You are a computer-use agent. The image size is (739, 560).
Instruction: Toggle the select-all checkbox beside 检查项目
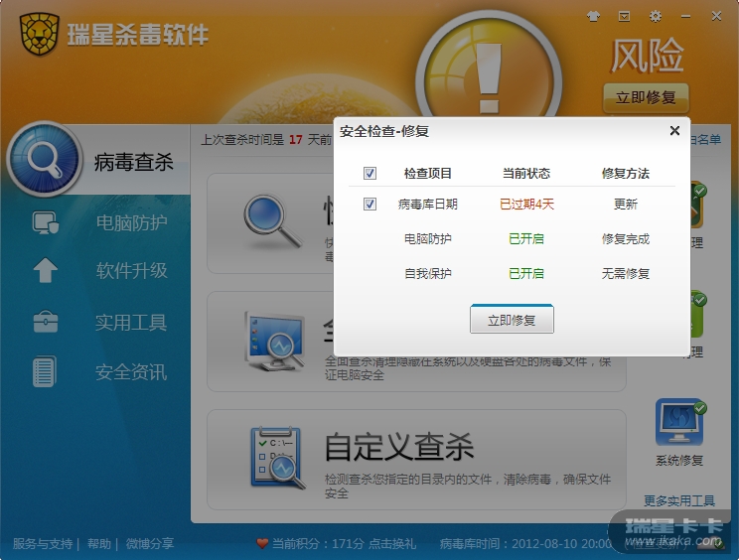tap(369, 173)
